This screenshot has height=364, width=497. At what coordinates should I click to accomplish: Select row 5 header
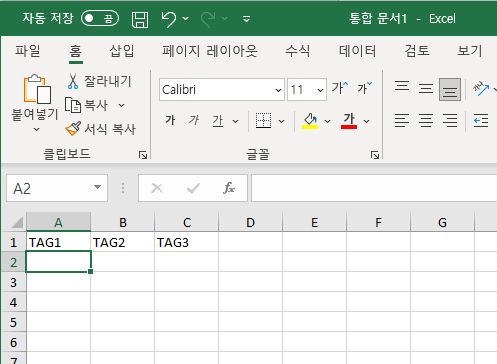pyautogui.click(x=13, y=322)
